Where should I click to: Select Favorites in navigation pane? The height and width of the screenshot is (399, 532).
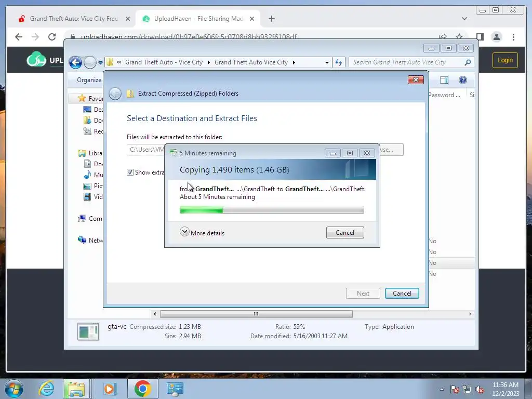pos(90,98)
